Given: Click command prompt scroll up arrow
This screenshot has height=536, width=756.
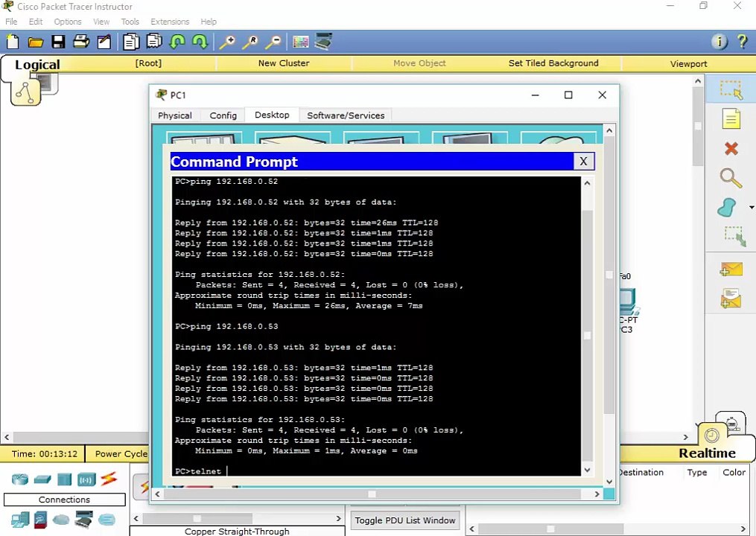Looking at the screenshot, I should pyautogui.click(x=587, y=183).
